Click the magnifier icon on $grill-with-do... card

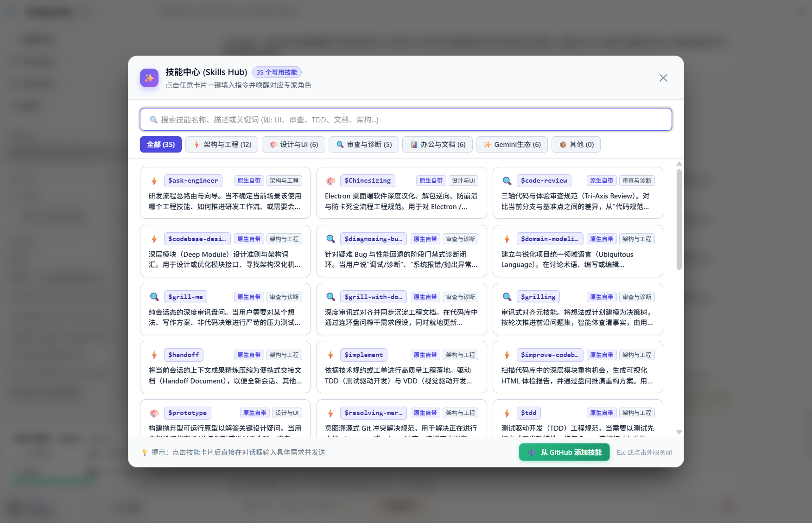point(330,297)
